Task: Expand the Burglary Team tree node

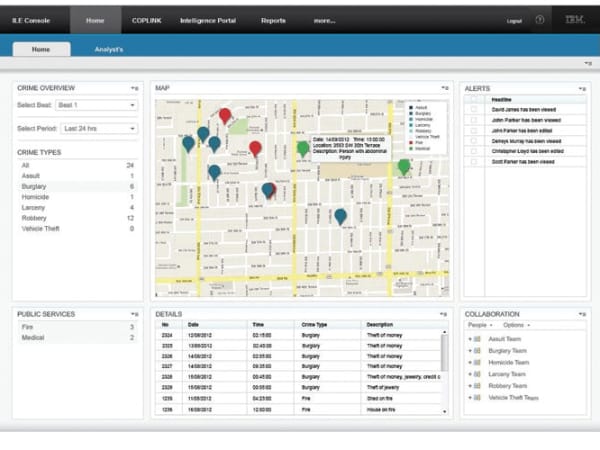Action: (x=469, y=350)
